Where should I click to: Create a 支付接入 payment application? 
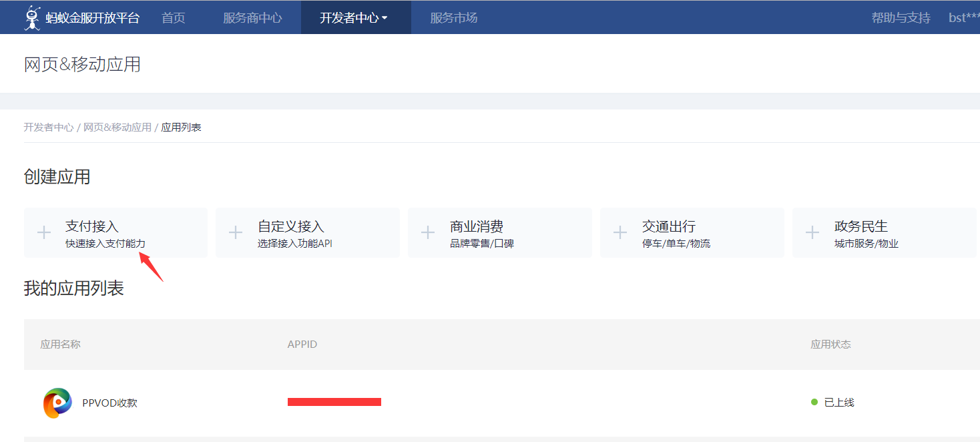point(115,232)
